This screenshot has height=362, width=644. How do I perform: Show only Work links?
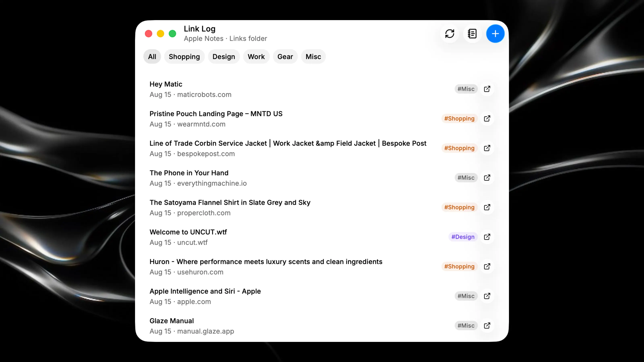pyautogui.click(x=256, y=57)
